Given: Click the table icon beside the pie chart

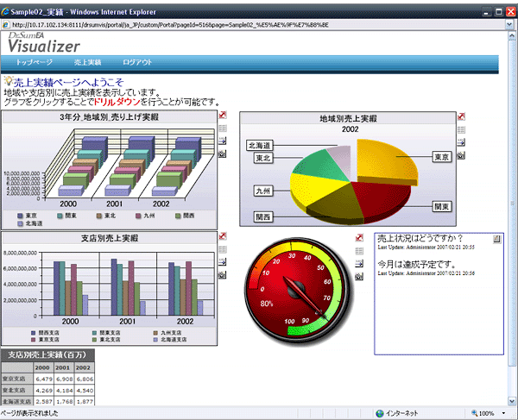Looking at the screenshot, I should pos(460,129).
